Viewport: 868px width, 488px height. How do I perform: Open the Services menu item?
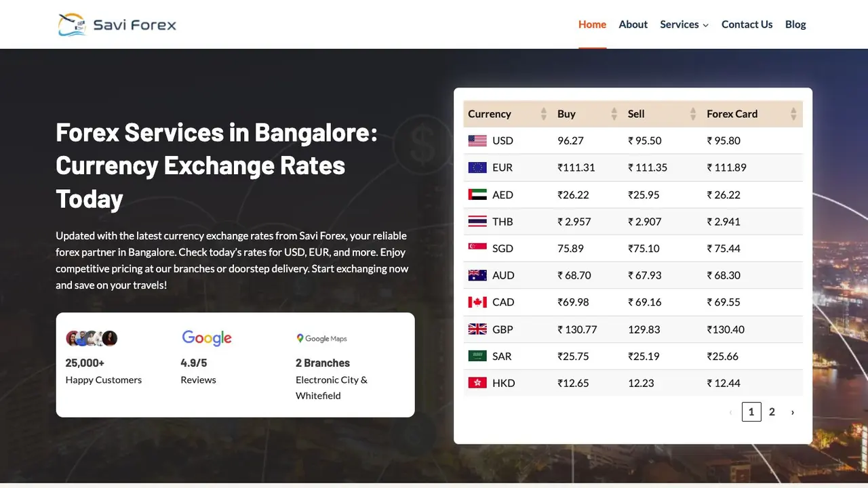679,24
